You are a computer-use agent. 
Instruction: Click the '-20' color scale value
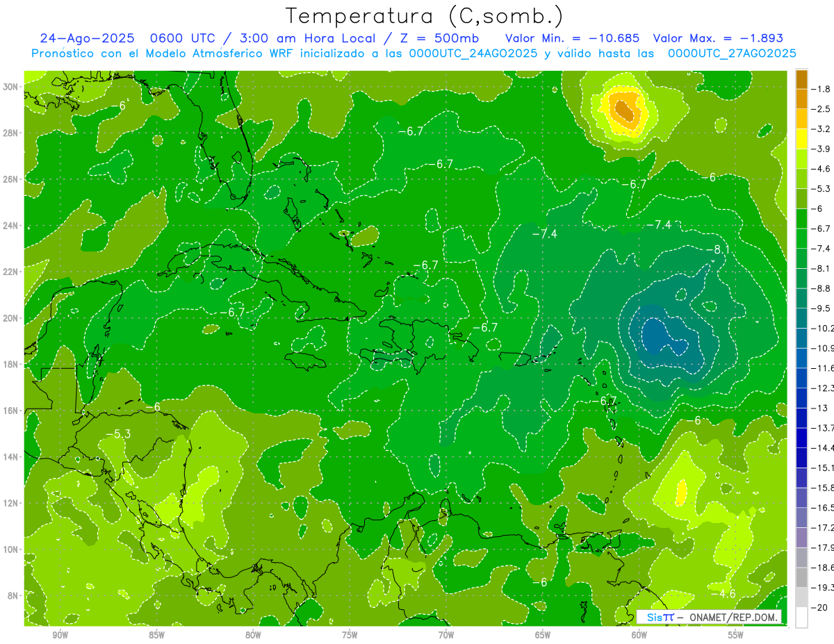(x=819, y=607)
